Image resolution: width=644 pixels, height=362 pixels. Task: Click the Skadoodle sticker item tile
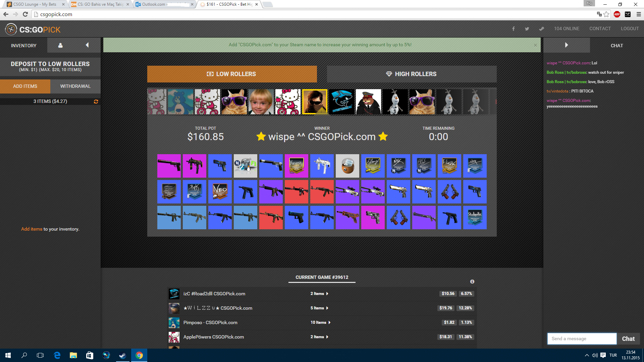click(x=475, y=218)
